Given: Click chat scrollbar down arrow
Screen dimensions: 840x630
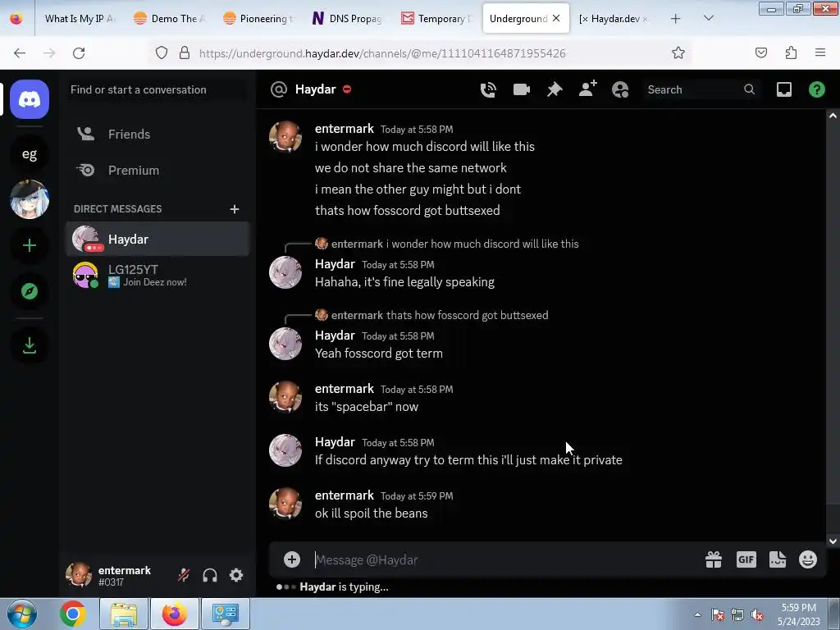Looking at the screenshot, I should [x=833, y=541].
